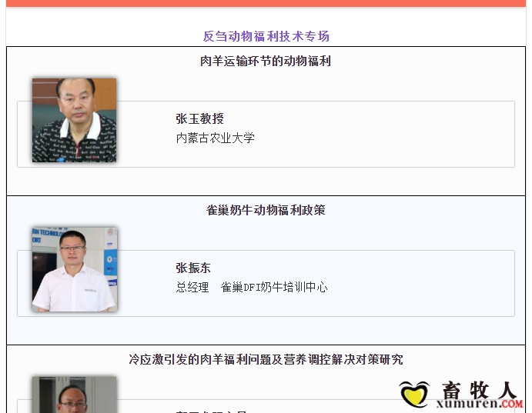Select the speaker name 张玉教授
Image resolution: width=532 pixels, height=413 pixels.
click(199, 118)
